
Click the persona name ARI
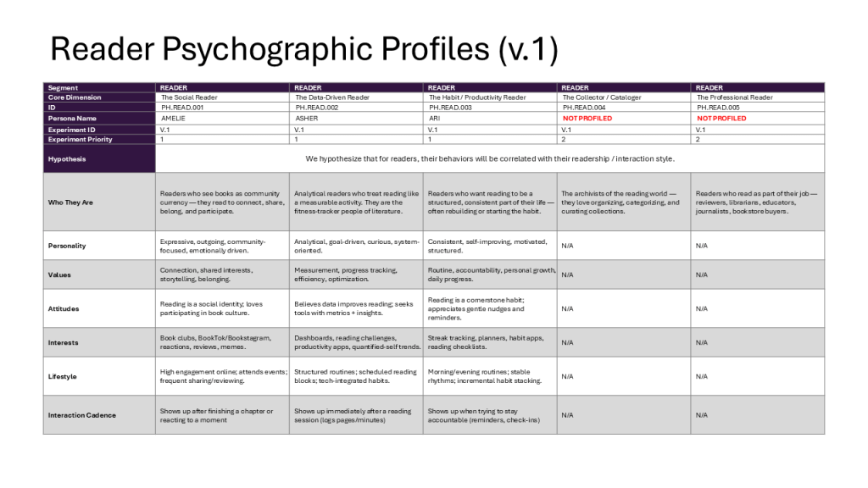point(434,119)
